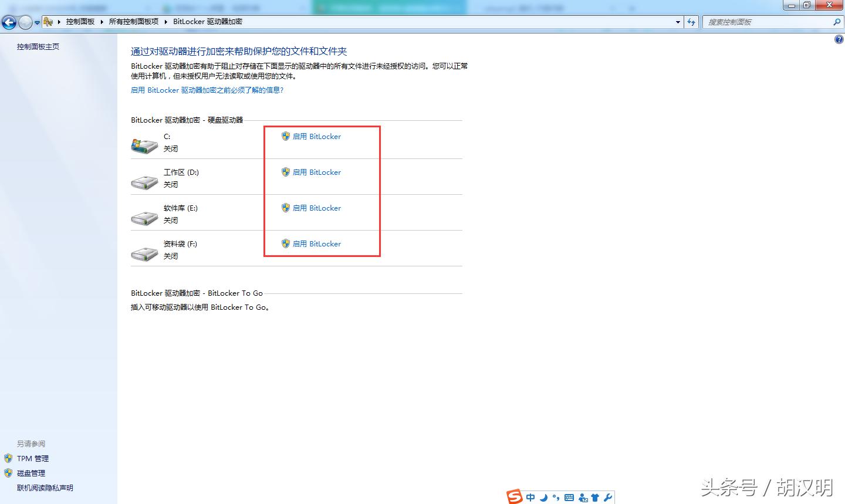
Task: Open recent pages dropdown beside navigation arrows
Action: point(37,22)
